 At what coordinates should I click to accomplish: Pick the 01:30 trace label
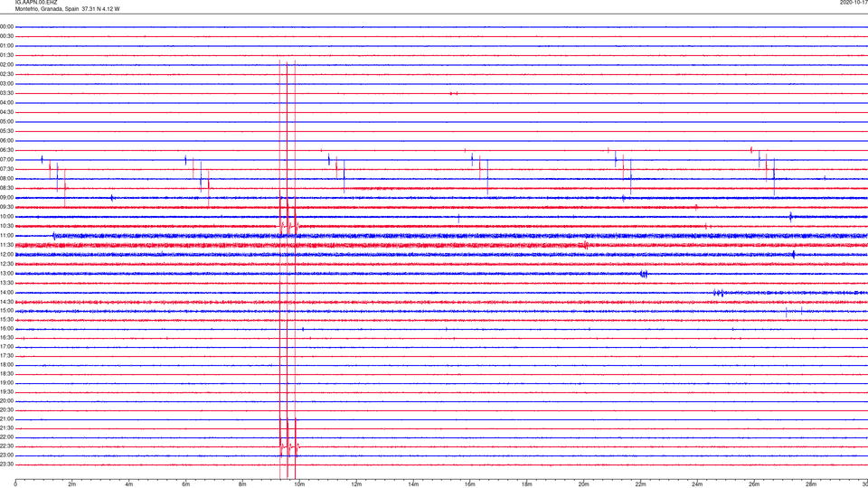6,55
